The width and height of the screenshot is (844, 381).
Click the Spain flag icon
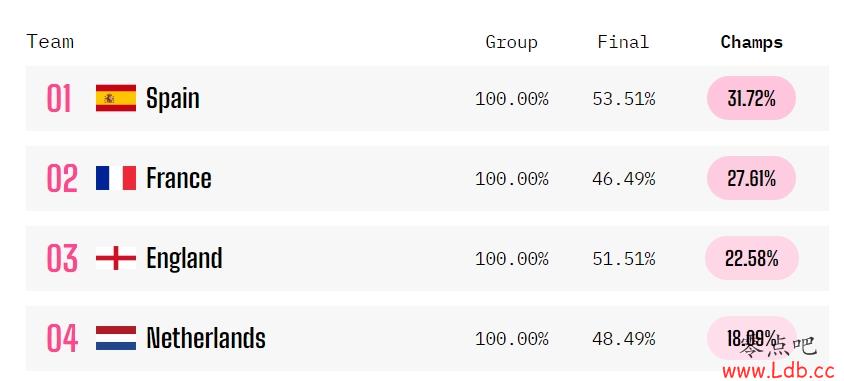[116, 98]
